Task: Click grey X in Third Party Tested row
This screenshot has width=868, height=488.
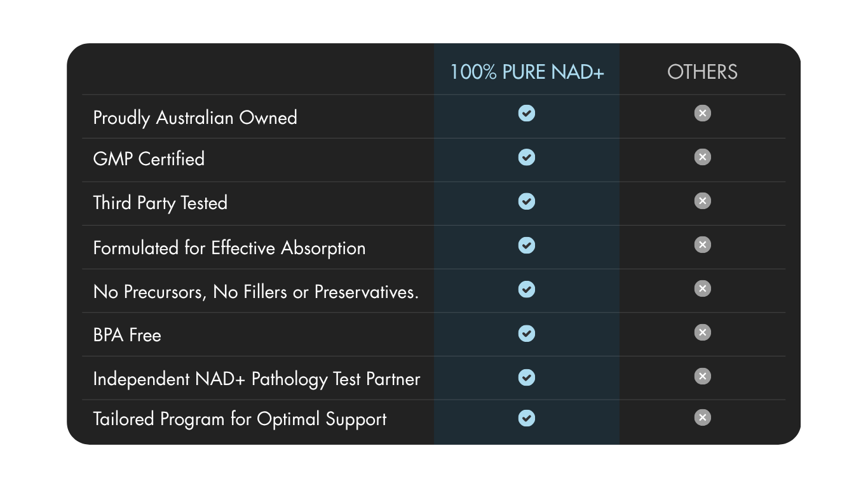Action: (x=702, y=201)
